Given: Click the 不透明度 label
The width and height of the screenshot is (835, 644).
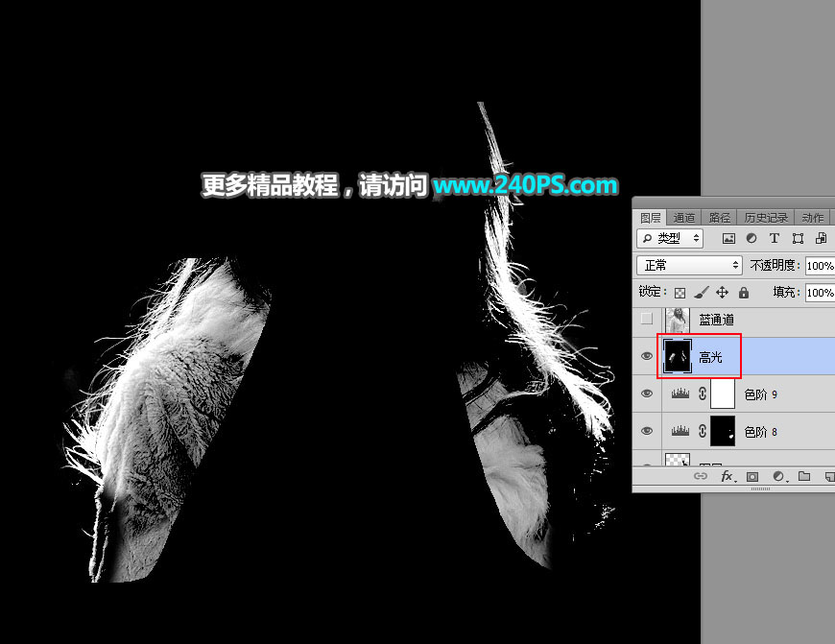Looking at the screenshot, I should (x=775, y=265).
